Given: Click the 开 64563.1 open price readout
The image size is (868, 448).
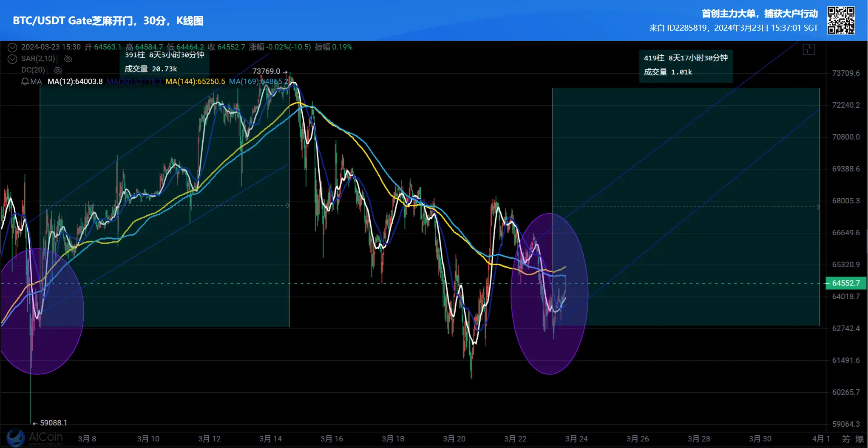Looking at the screenshot, I should (x=103, y=47).
